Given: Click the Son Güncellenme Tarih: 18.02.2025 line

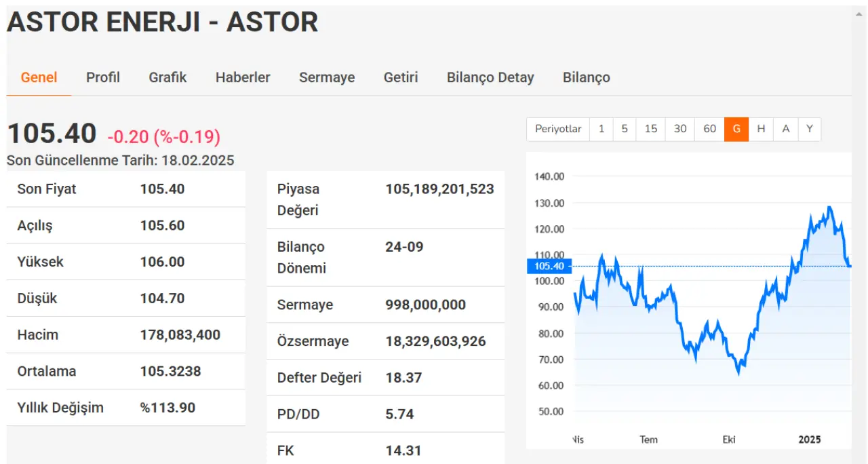Looking at the screenshot, I should click(x=120, y=160).
